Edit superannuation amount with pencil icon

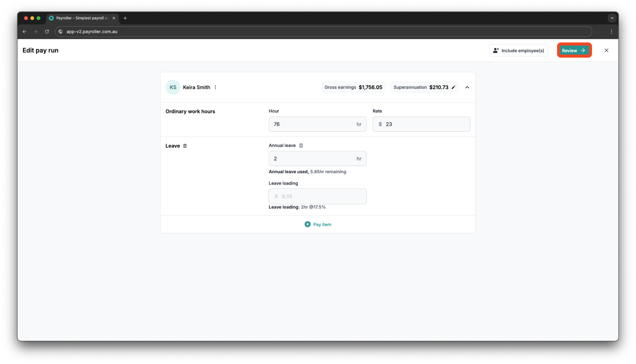click(x=453, y=87)
